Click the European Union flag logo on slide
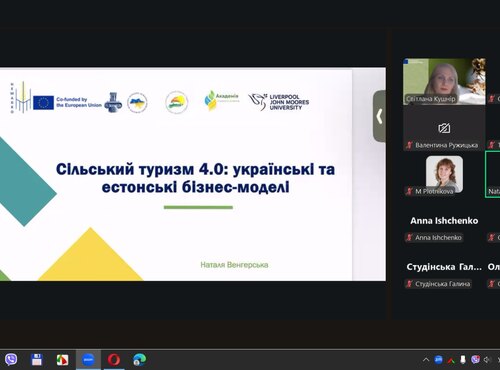This screenshot has width=500, height=370. click(43, 102)
